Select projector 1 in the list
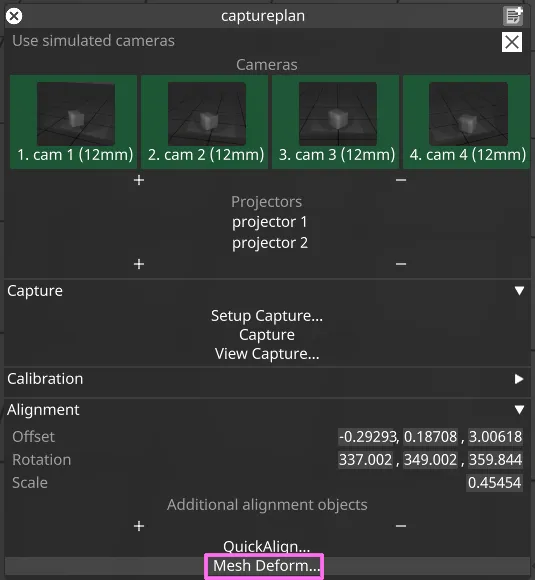Viewport: 535px width, 580px height. [270, 222]
